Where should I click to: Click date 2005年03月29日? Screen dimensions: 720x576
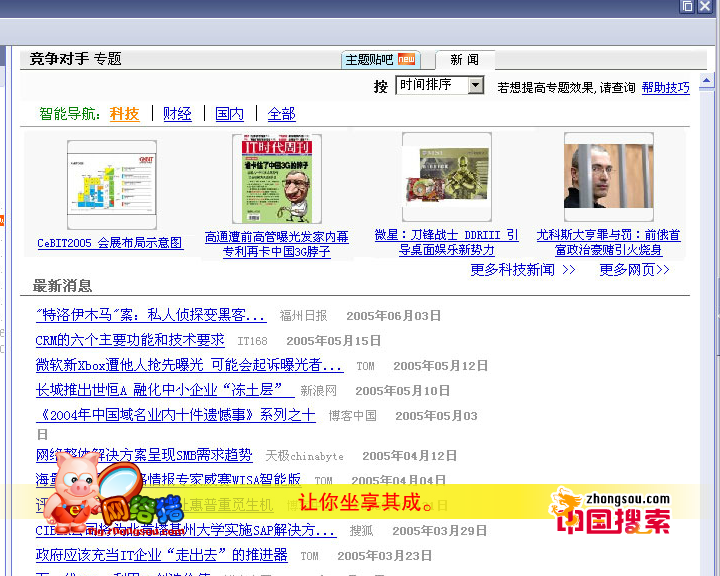pyautogui.click(x=439, y=531)
